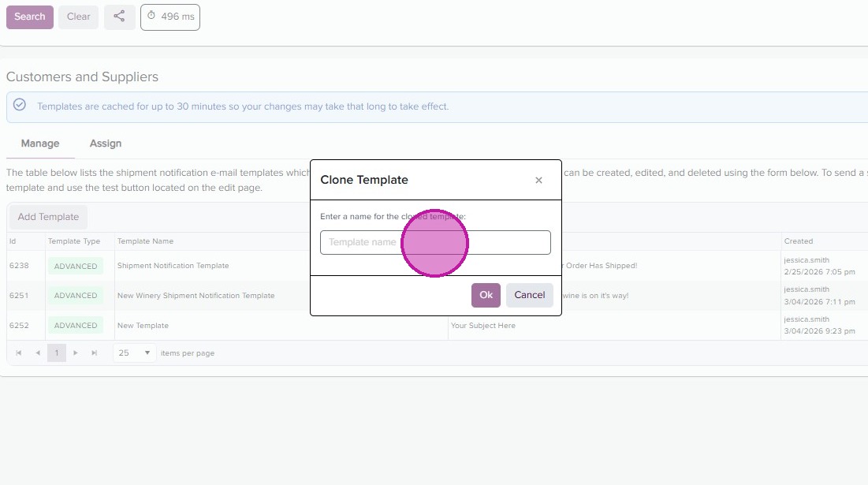Select the New Winery Shipment Notification Template row
This screenshot has width=868, height=485.
coord(196,296)
